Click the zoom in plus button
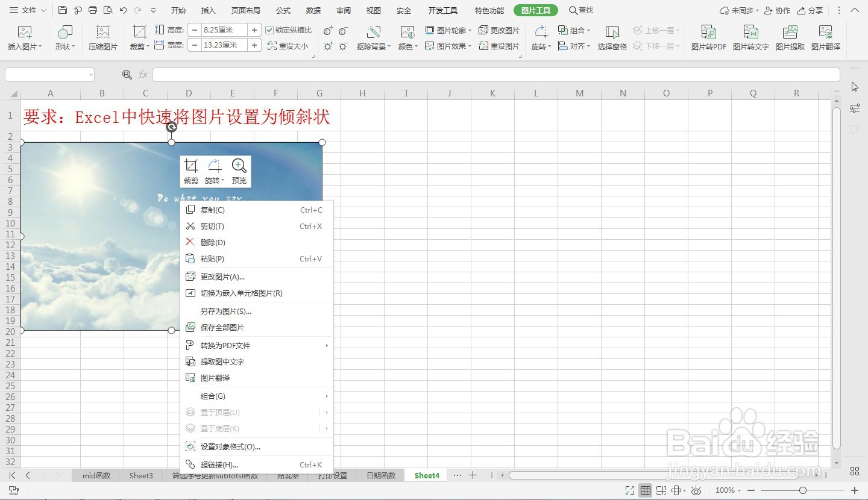Viewport: 868px width, 500px height. [x=855, y=490]
